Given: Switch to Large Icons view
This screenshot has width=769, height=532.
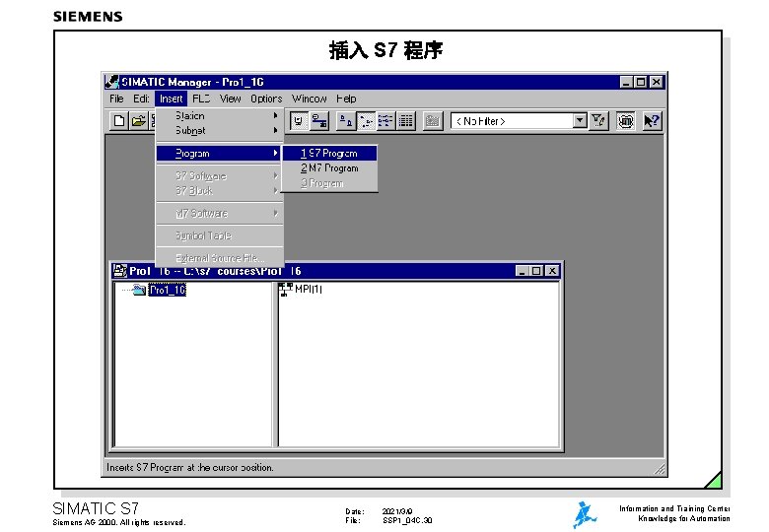Looking at the screenshot, I should 346,120.
